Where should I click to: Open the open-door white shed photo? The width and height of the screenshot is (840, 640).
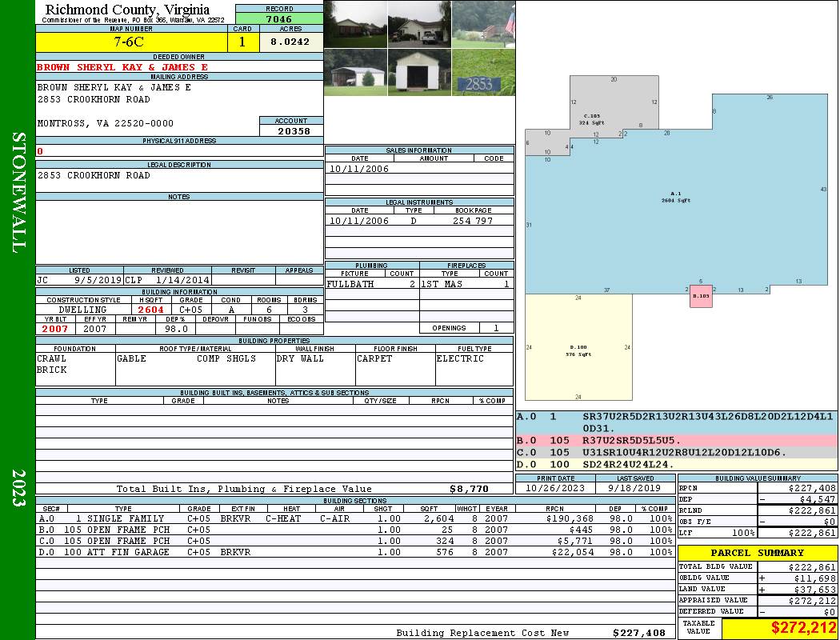tap(419, 72)
